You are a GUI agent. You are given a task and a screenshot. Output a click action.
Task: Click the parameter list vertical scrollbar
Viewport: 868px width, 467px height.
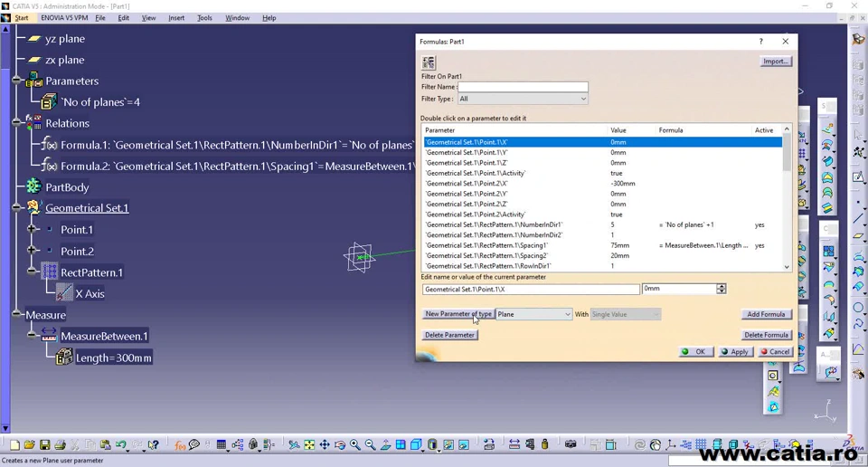point(787,198)
